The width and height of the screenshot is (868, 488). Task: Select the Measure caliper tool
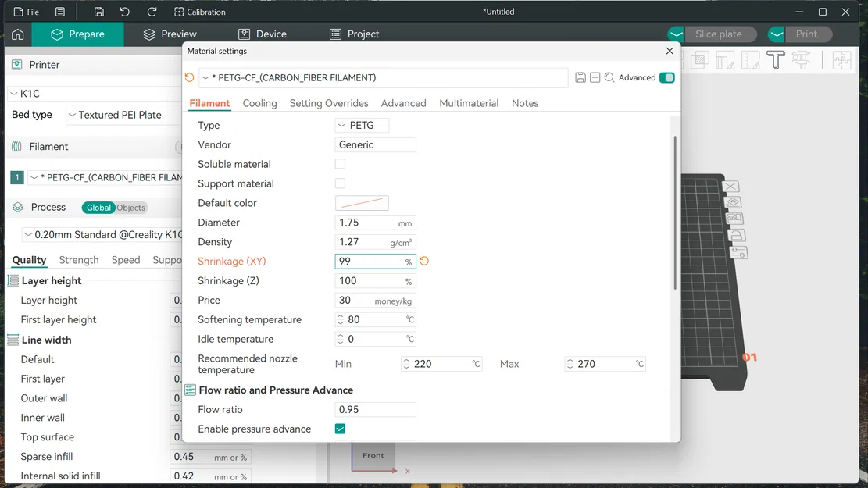pyautogui.click(x=802, y=60)
